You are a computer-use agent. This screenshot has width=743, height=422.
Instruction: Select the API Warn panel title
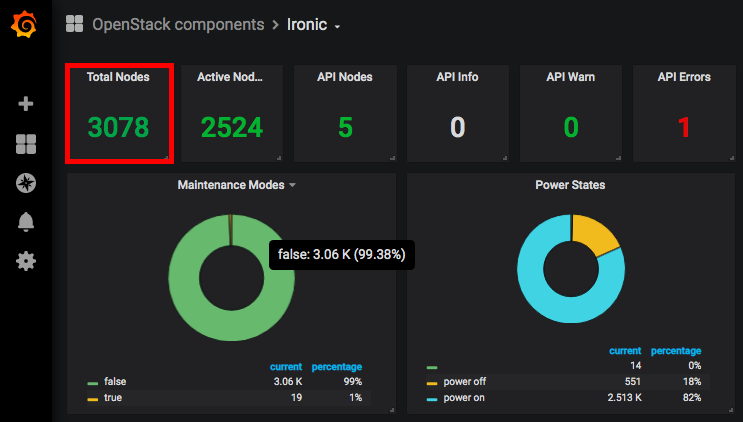pos(571,77)
